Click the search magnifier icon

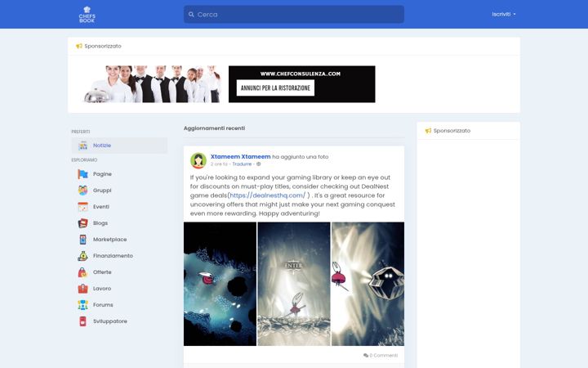[191, 14]
